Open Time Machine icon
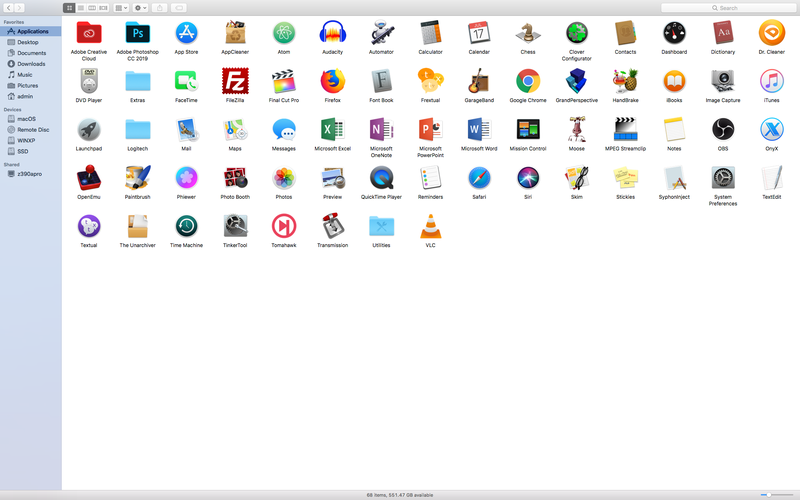The height and width of the screenshot is (500, 800). click(186, 226)
